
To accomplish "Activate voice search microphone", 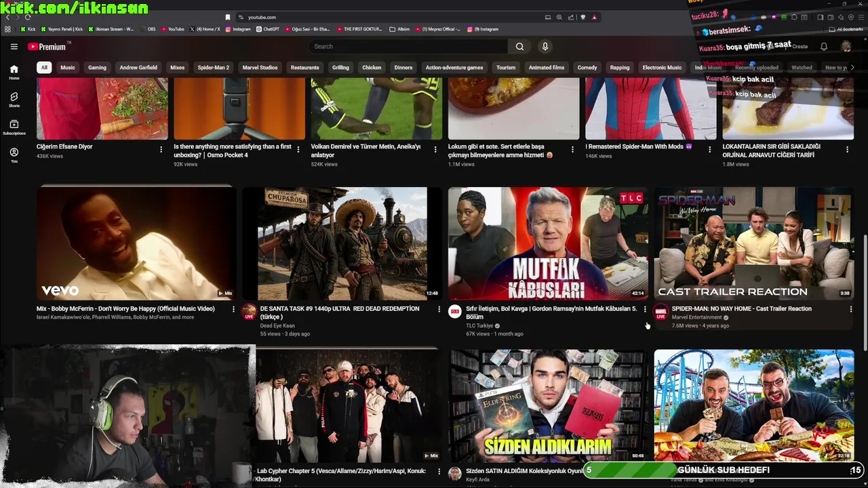I will coord(545,47).
